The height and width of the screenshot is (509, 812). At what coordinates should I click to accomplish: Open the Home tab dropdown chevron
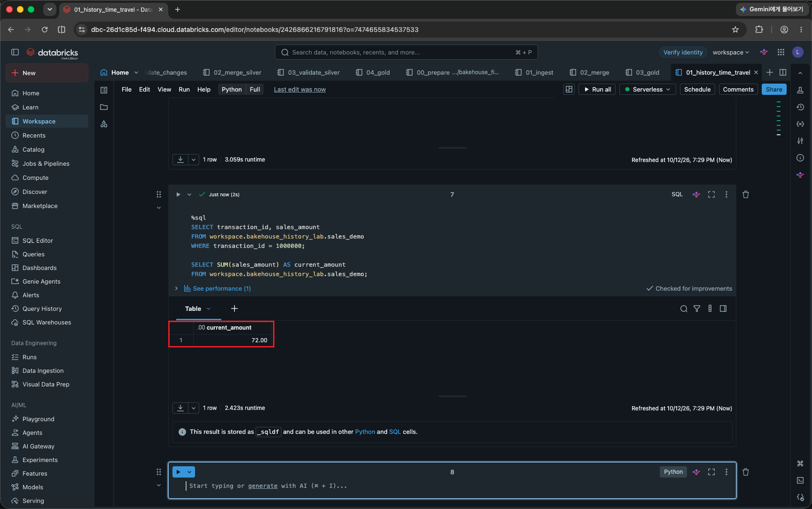136,72
